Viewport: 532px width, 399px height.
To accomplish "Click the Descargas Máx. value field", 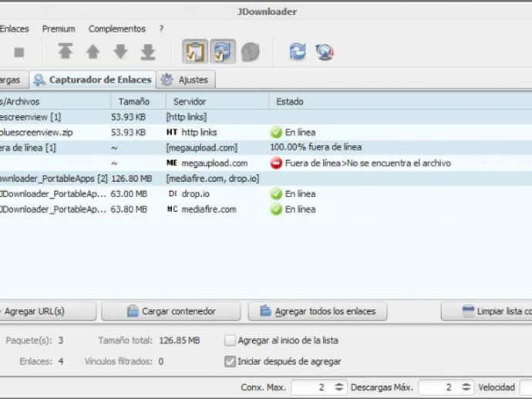I will (x=439, y=387).
